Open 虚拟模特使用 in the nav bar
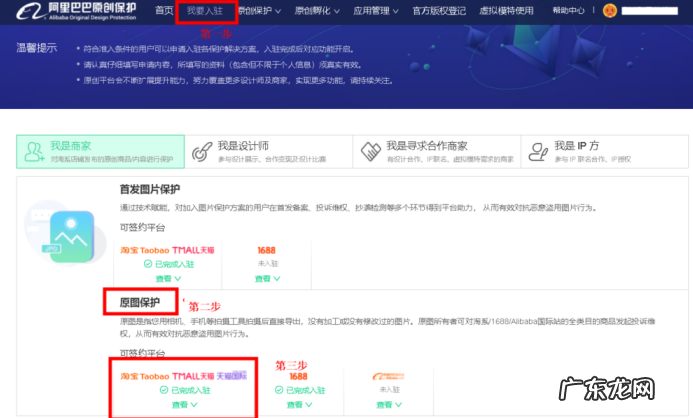The height and width of the screenshot is (418, 693). tap(506, 11)
